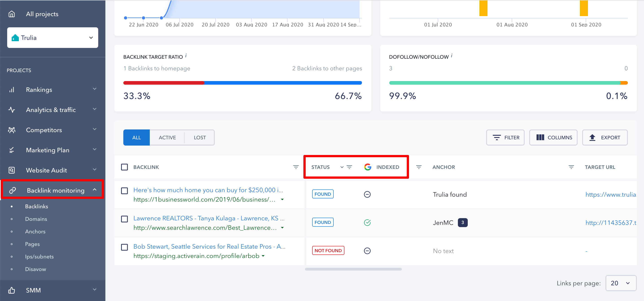Switch to the LOST tab

(200, 138)
